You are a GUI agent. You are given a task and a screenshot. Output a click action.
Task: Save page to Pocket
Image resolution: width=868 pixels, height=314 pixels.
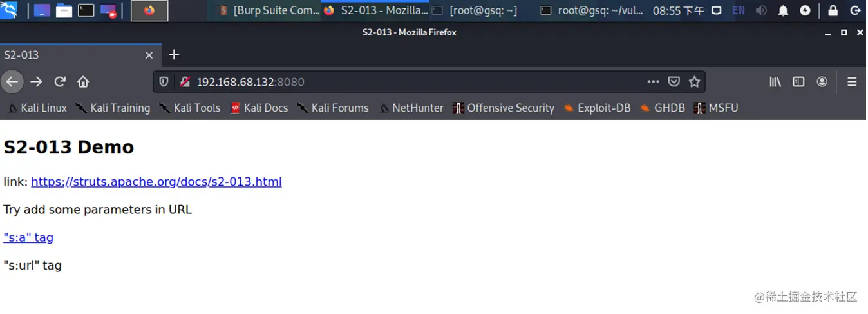pos(674,82)
